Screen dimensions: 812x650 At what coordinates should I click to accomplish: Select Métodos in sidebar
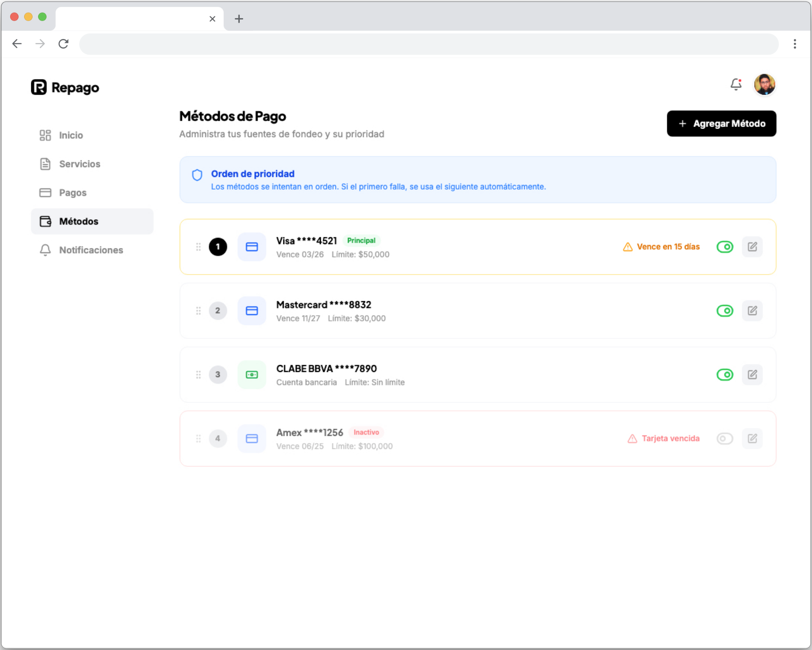tap(92, 221)
